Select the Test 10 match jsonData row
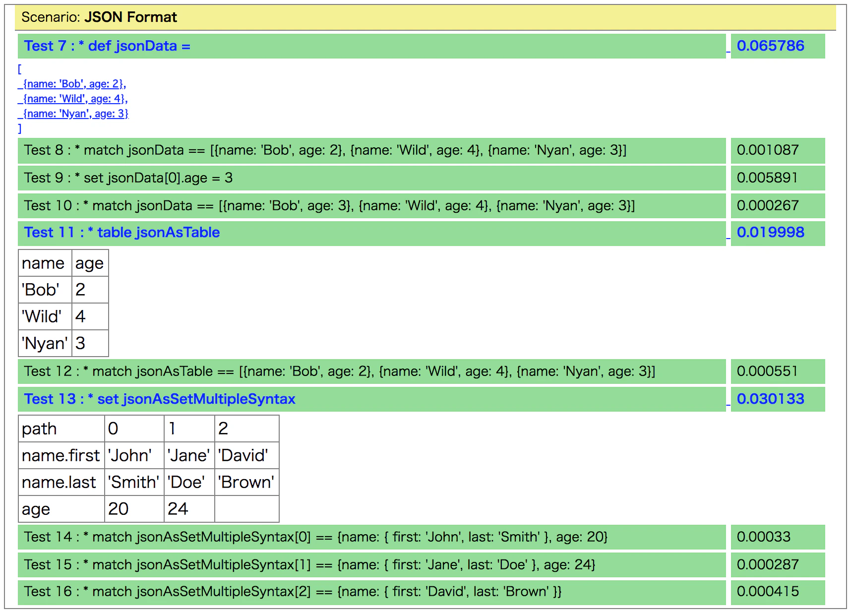The width and height of the screenshot is (851, 616). (x=372, y=206)
